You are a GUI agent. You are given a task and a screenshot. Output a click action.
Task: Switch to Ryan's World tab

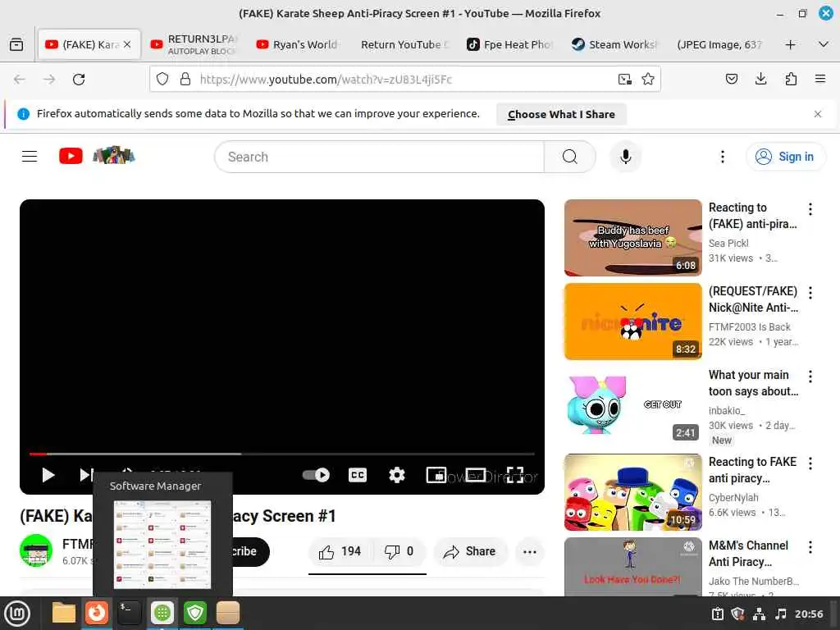coord(298,44)
